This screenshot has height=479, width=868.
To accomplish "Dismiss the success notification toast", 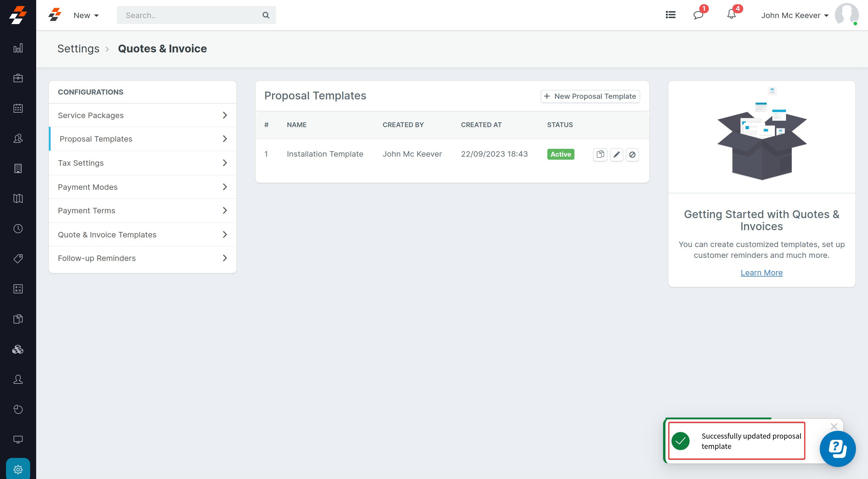I will [x=834, y=426].
